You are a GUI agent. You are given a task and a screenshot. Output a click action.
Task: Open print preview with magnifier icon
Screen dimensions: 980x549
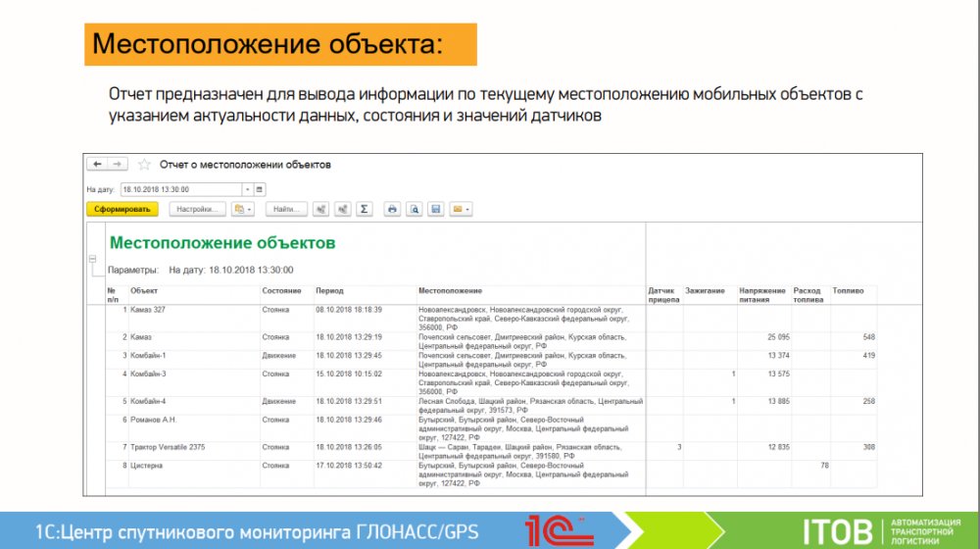point(414,209)
